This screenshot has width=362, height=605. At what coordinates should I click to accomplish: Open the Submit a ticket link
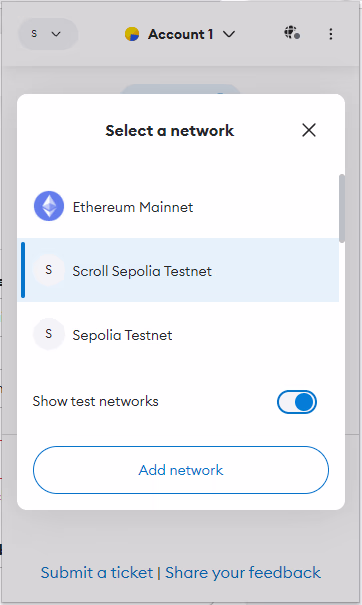click(97, 573)
